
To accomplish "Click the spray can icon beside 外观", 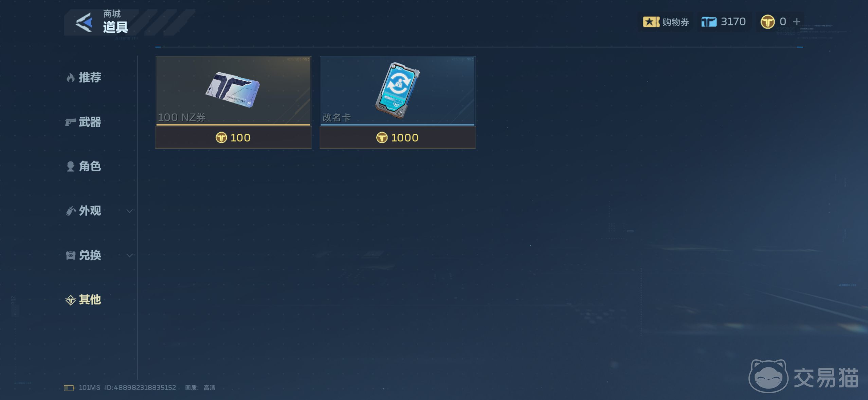I will [70, 211].
